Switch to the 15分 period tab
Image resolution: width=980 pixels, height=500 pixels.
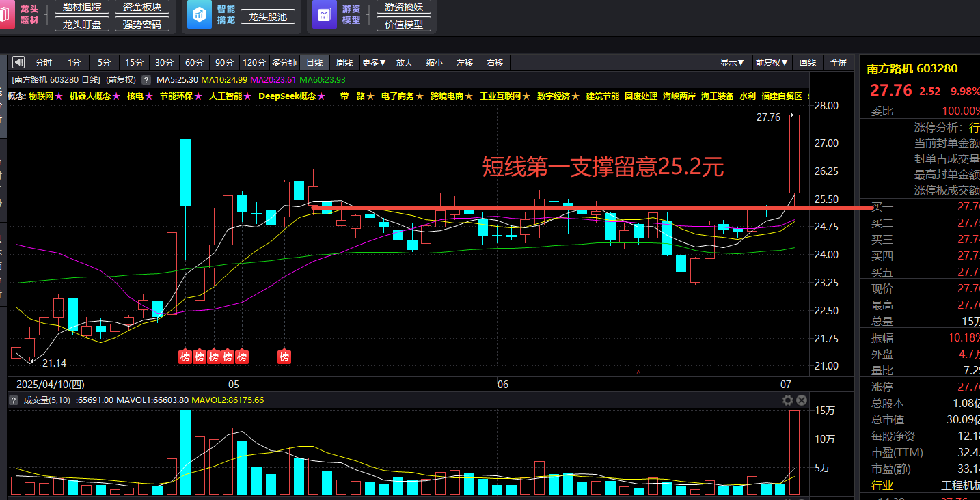click(x=134, y=63)
